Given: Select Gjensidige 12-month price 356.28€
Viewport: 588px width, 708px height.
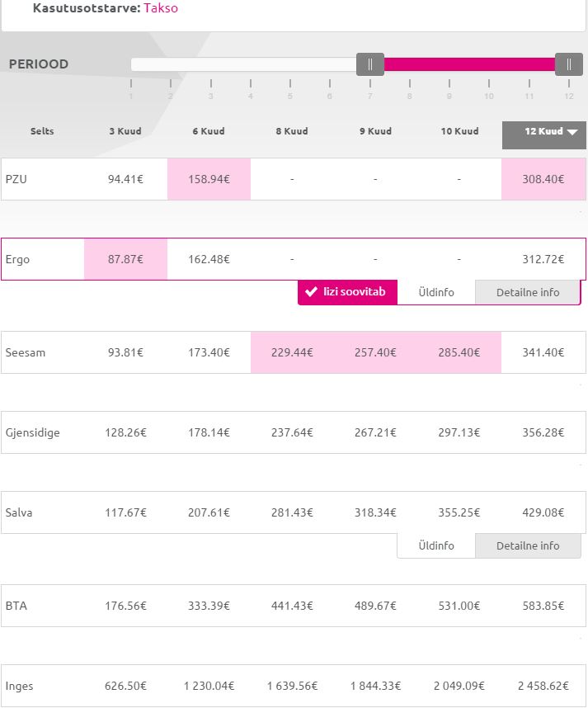Looking at the screenshot, I should coord(543,432).
